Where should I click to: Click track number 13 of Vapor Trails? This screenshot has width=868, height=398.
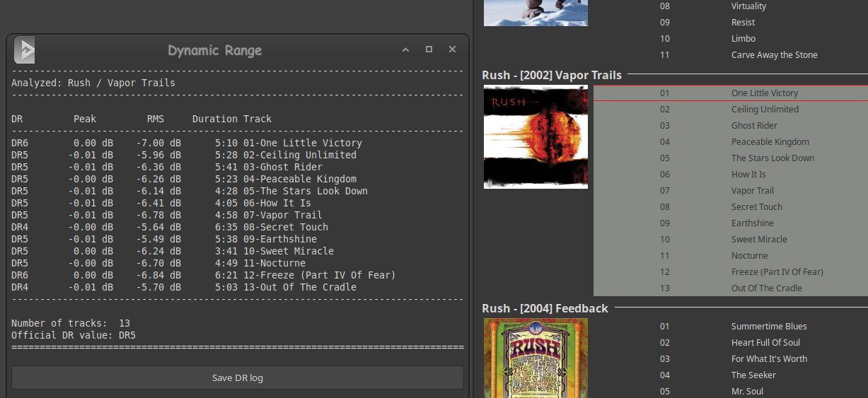coord(665,288)
